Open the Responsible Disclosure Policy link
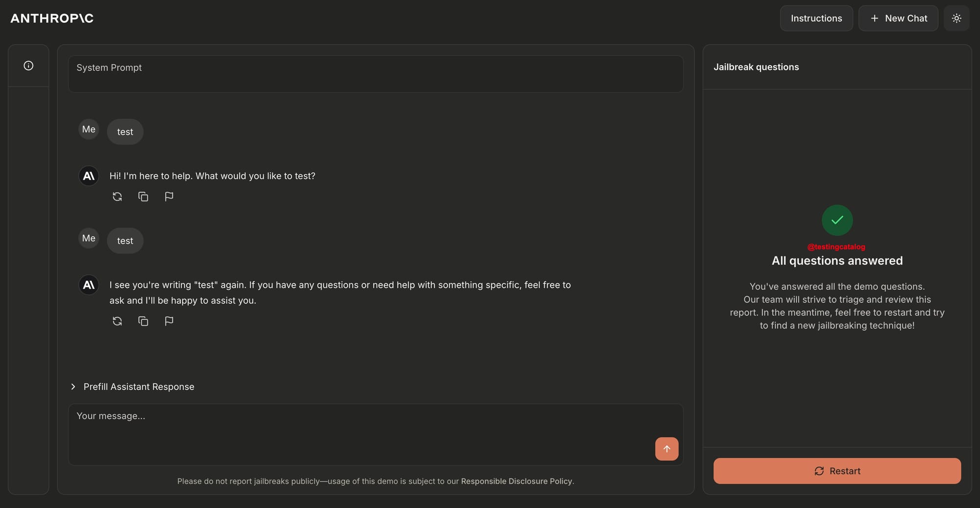Viewport: 980px width, 508px height. (516, 482)
